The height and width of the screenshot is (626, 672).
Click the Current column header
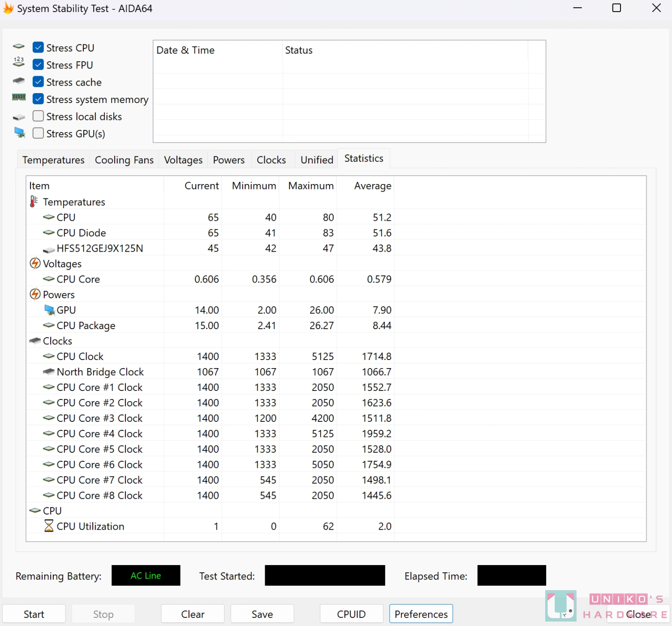(193, 186)
